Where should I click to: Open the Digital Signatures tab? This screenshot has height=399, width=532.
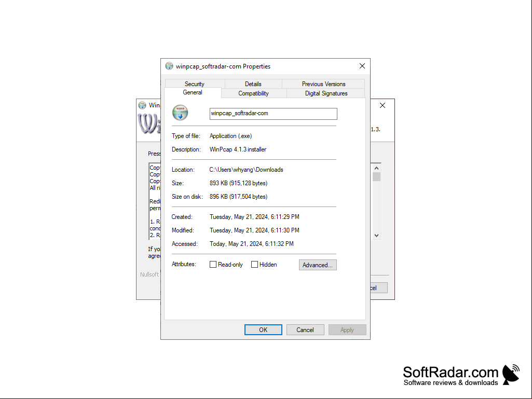pos(326,93)
